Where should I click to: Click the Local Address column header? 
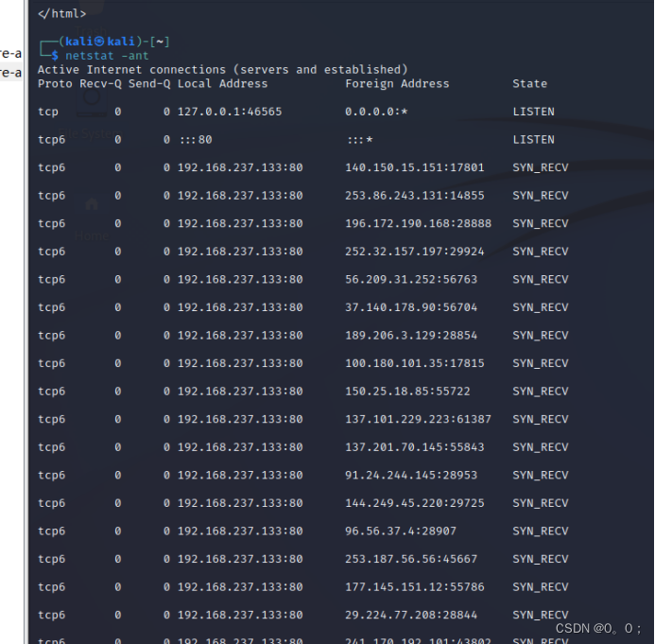[x=222, y=83]
